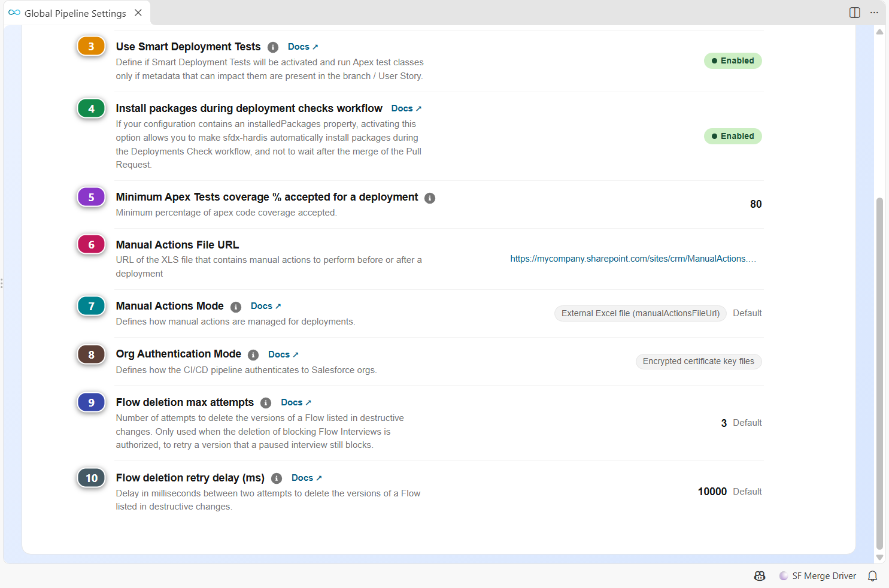Open Docs link for Install packages during deployment
The width and height of the screenshot is (889, 588).
coord(406,108)
